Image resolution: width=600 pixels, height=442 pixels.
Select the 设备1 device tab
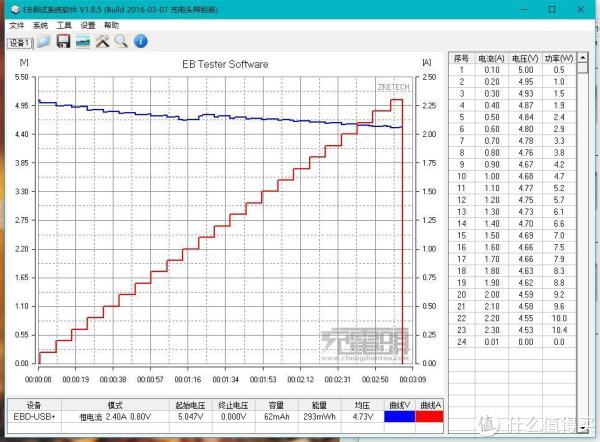coord(20,43)
